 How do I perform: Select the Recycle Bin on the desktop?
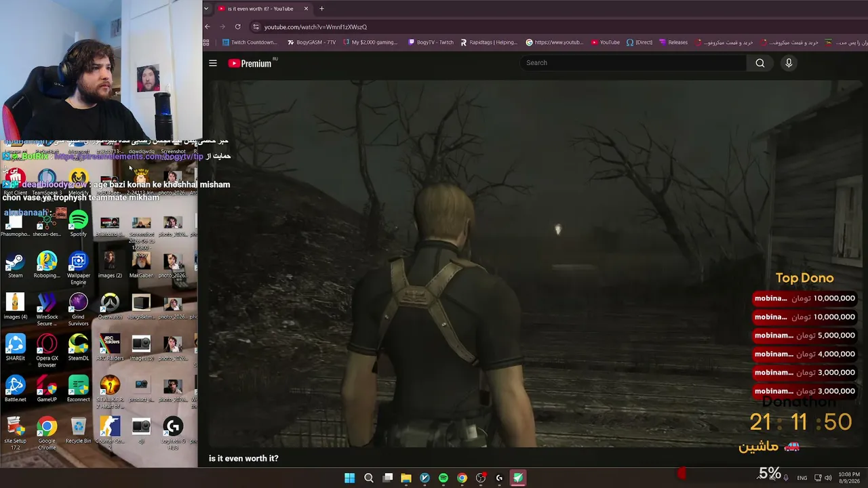tap(78, 430)
